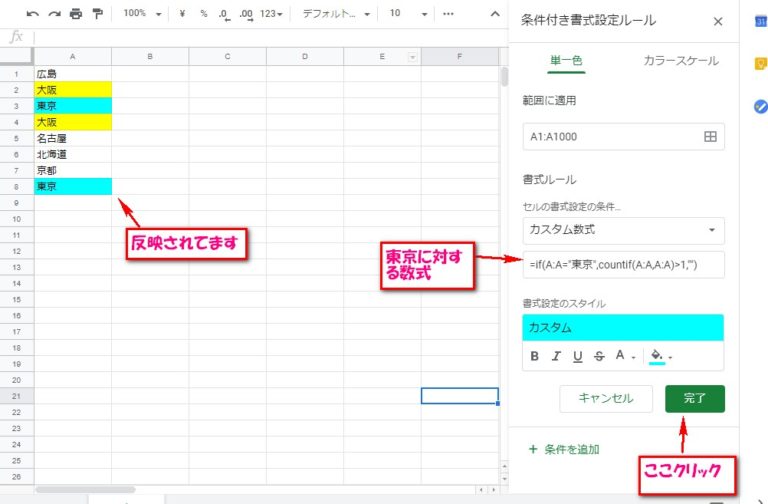Select column A header
This screenshot has width=768, height=504.
click(72, 57)
